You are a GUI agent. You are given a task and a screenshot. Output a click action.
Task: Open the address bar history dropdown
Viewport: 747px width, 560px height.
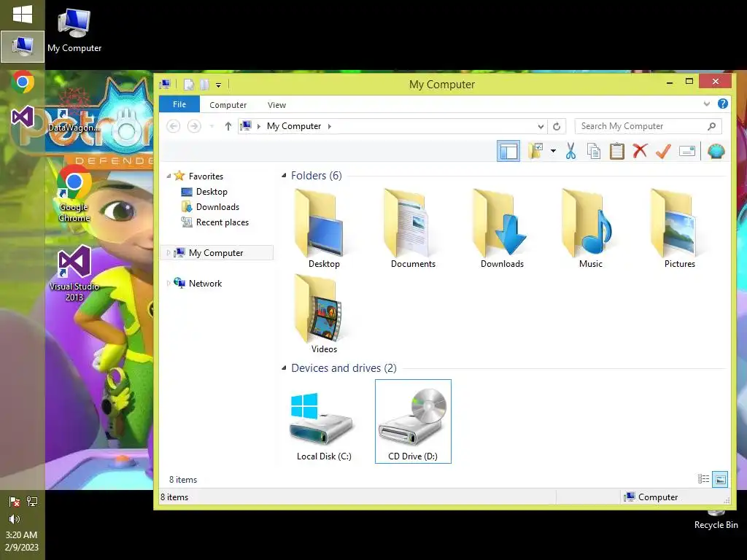(x=541, y=126)
